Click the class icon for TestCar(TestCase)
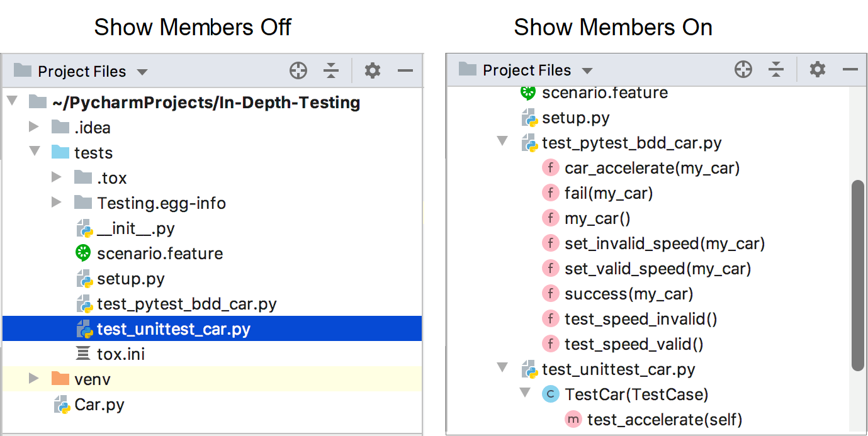868x436 pixels. coord(551,394)
